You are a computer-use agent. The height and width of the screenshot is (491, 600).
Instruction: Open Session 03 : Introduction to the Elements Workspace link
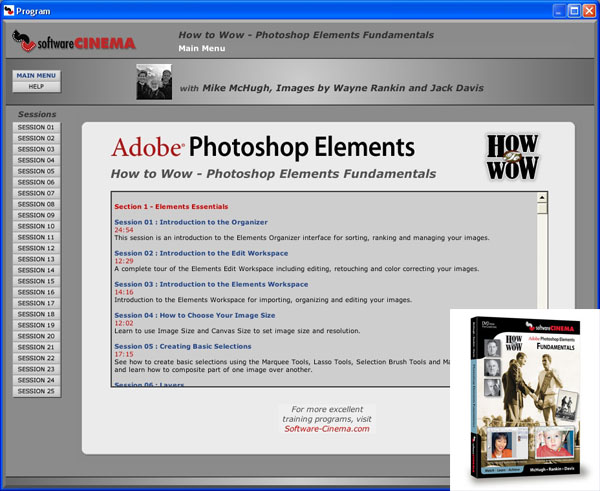211,284
